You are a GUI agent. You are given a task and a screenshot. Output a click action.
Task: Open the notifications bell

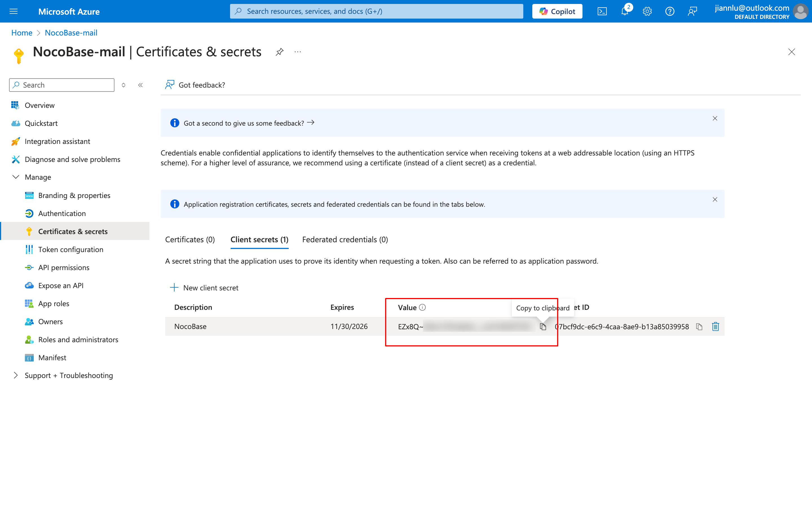pos(625,11)
